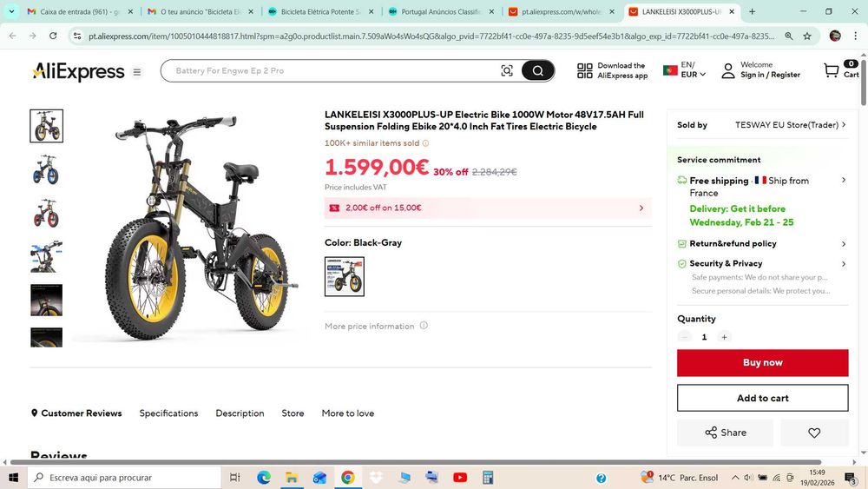This screenshot has width=868, height=489.
Task: Search by image using the camera icon
Action: [x=507, y=71]
